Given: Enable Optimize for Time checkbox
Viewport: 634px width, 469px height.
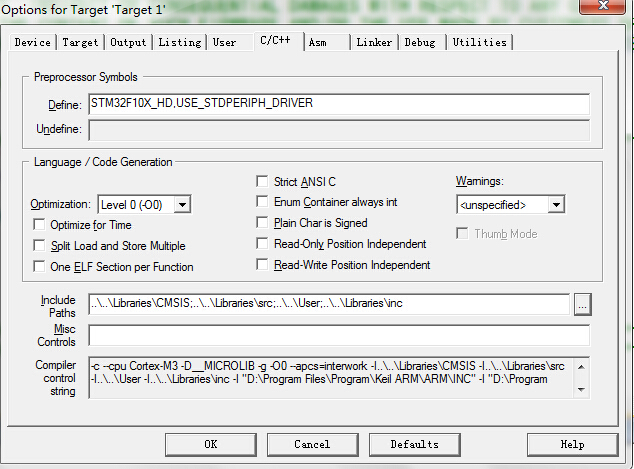Looking at the screenshot, I should pyautogui.click(x=40, y=225).
